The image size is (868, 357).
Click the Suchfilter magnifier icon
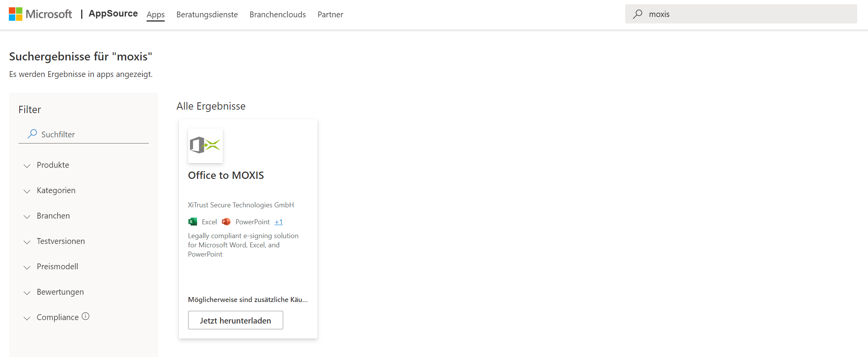(x=33, y=134)
